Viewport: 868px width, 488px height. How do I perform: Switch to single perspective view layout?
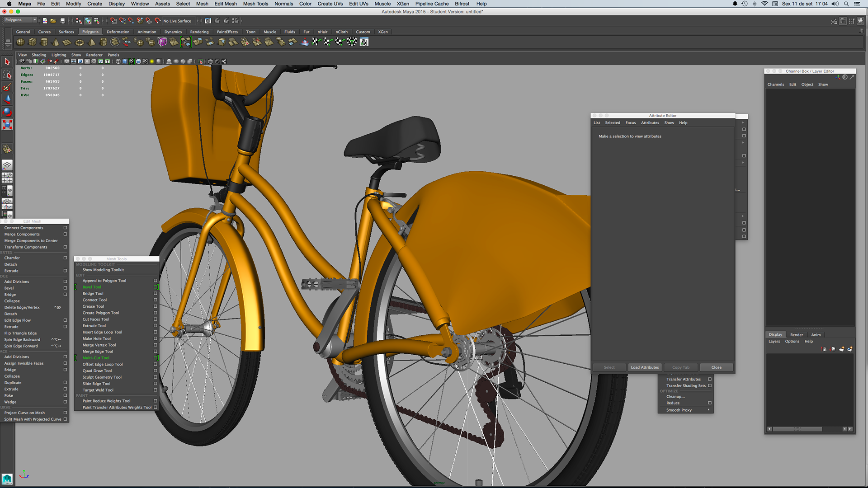coord(7,165)
